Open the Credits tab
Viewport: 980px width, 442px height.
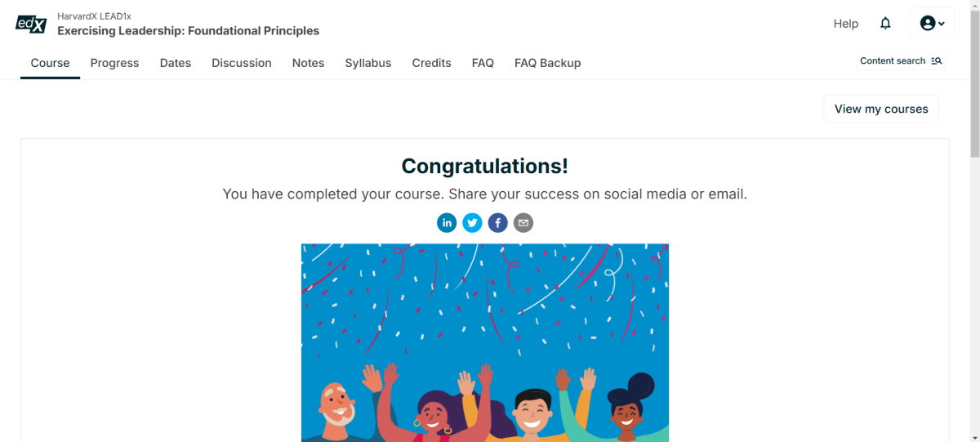point(431,63)
